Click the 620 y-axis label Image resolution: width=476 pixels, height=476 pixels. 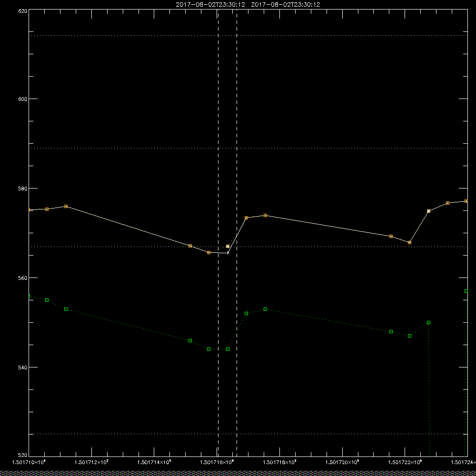[23, 10]
